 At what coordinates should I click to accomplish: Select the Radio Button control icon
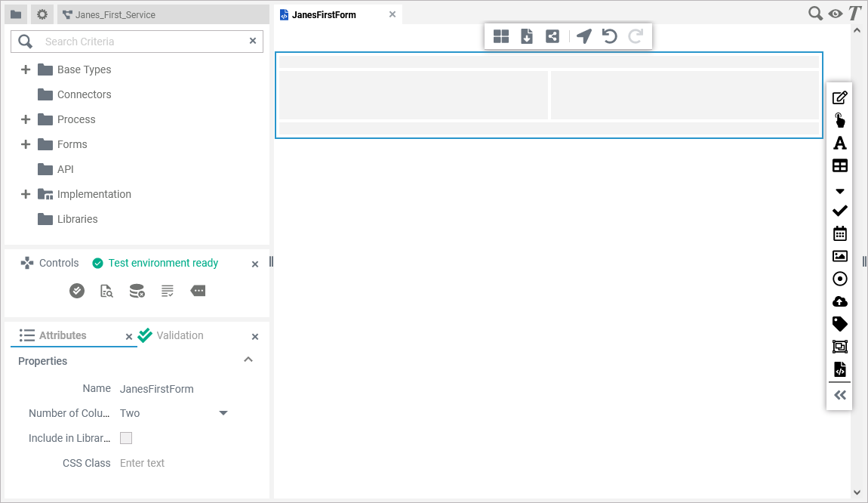(x=839, y=279)
